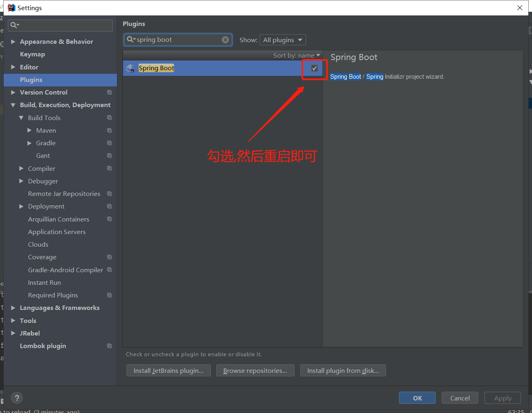Click the icon next to Version Control entry
This screenshot has height=413, width=532.
[x=109, y=92]
